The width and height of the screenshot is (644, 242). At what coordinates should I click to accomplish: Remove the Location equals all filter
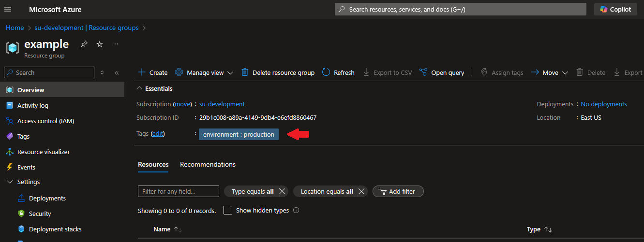coord(361,191)
